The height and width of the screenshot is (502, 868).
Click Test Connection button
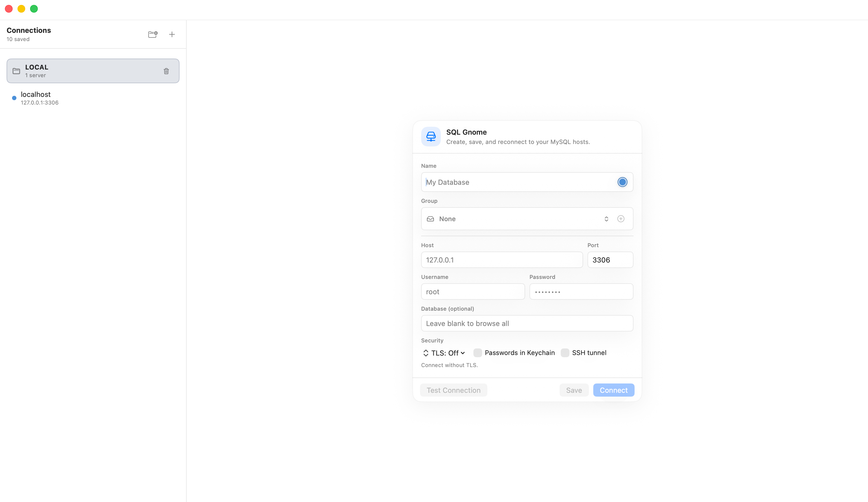(453, 390)
